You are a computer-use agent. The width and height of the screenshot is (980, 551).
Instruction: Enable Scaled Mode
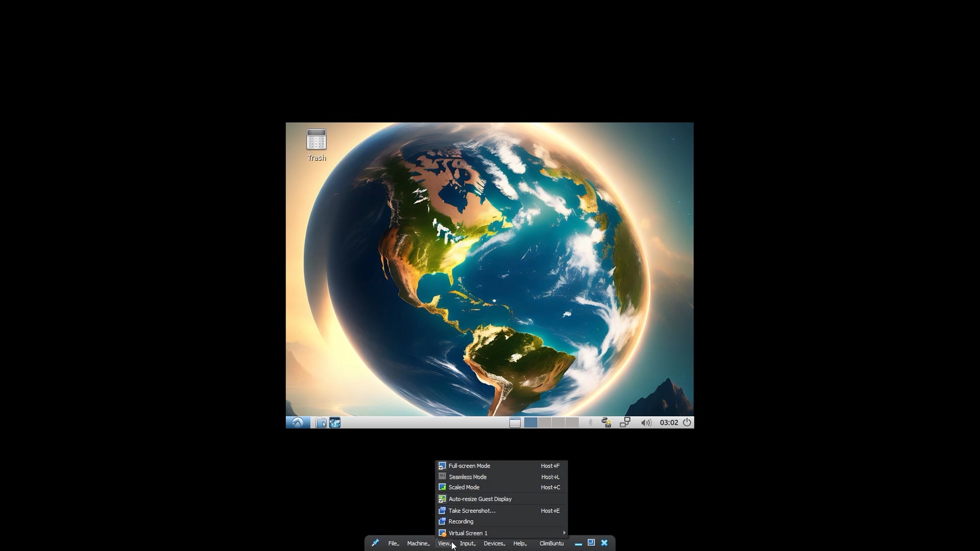tap(501, 488)
